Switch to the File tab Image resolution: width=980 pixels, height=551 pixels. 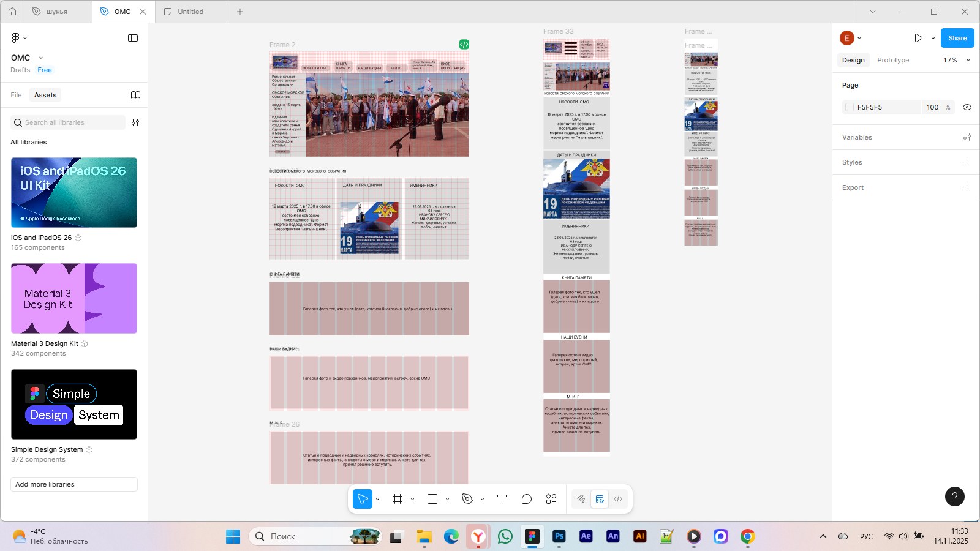16,95
